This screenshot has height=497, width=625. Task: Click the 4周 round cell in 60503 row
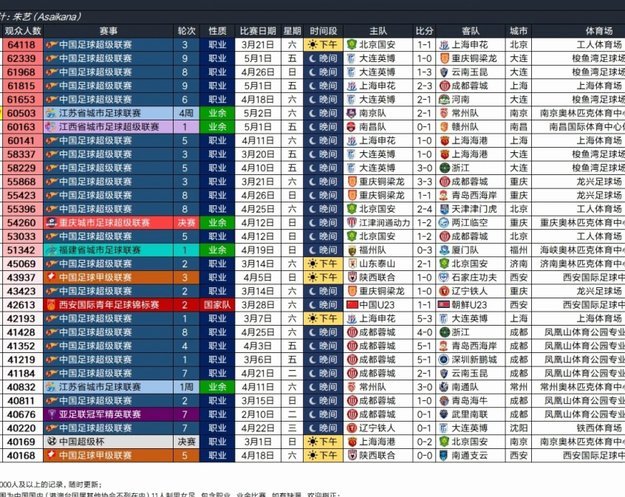(186, 113)
